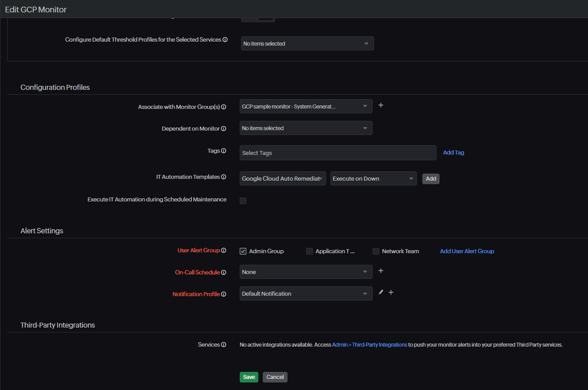
Task: Click plus icon beside Monitor Group dropdown
Action: pyautogui.click(x=381, y=105)
